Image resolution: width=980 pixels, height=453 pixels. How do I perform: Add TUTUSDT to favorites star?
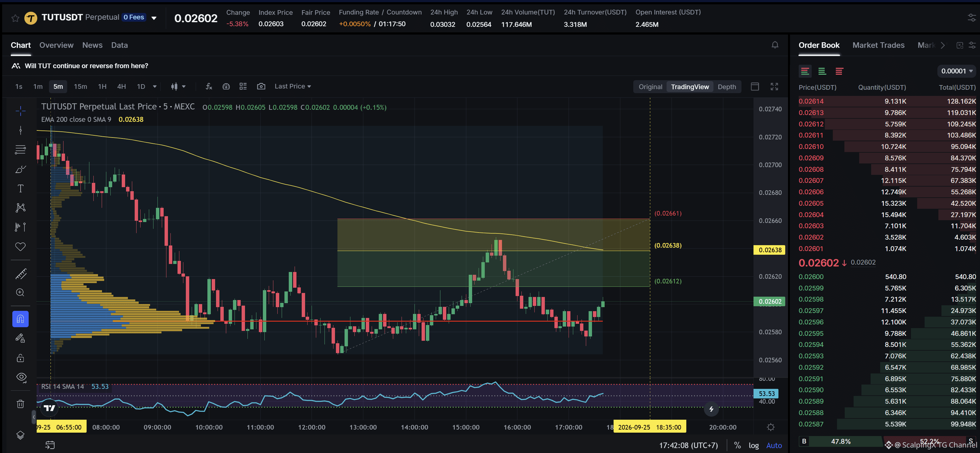coord(15,18)
